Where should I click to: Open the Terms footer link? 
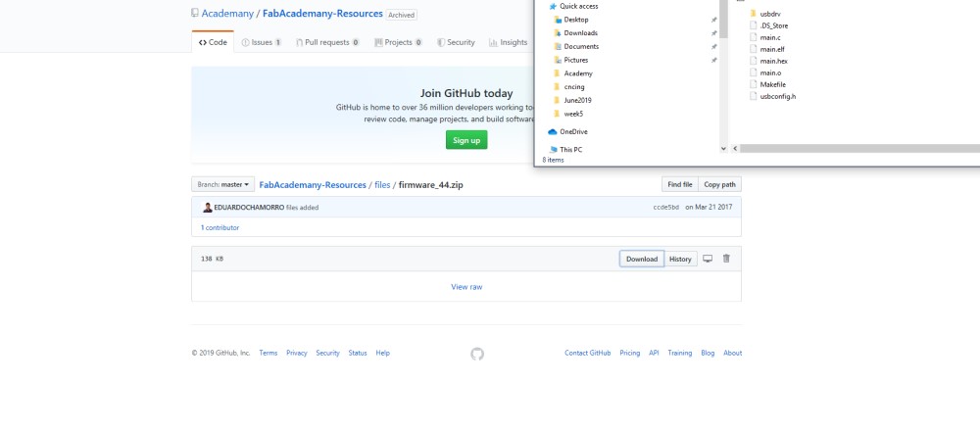point(269,354)
